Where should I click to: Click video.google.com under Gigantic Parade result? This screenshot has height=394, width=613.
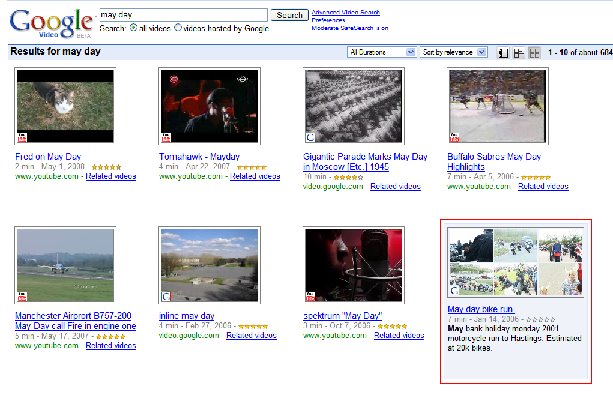coord(333,186)
